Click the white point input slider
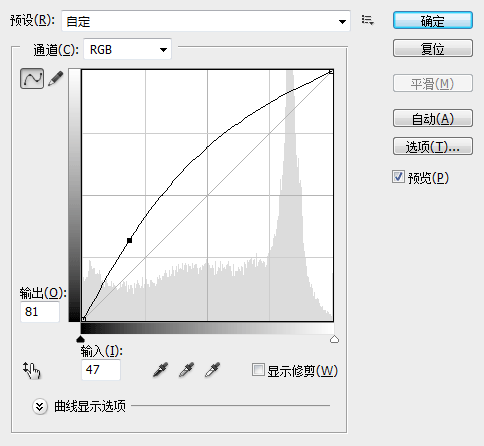Screen dimensions: 484x446 (x=334, y=339)
